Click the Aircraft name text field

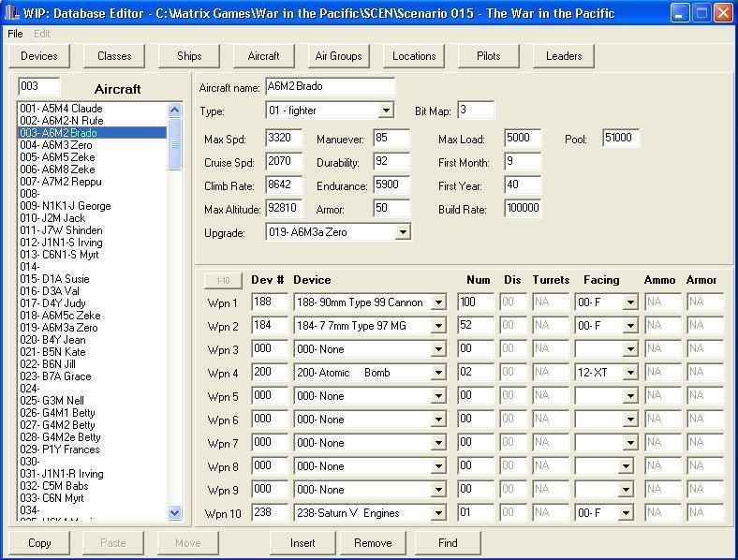point(330,88)
